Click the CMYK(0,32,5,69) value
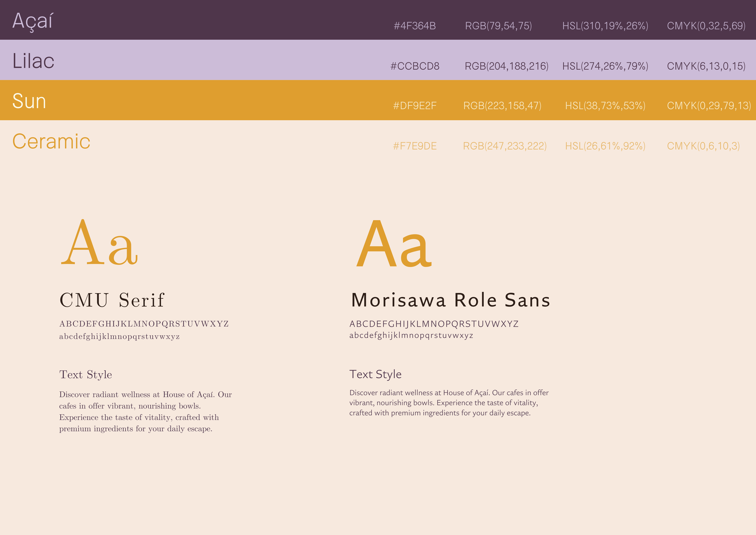This screenshot has height=535, width=756. coord(706,26)
